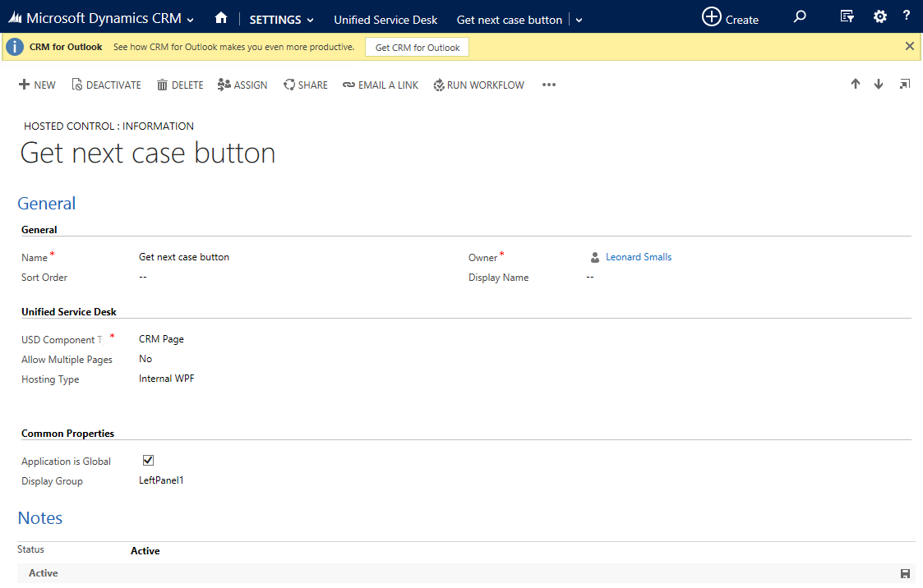Image resolution: width=923 pixels, height=588 pixels.
Task: Expand the record breadcrumb dropdown chevron
Action: 579,21
